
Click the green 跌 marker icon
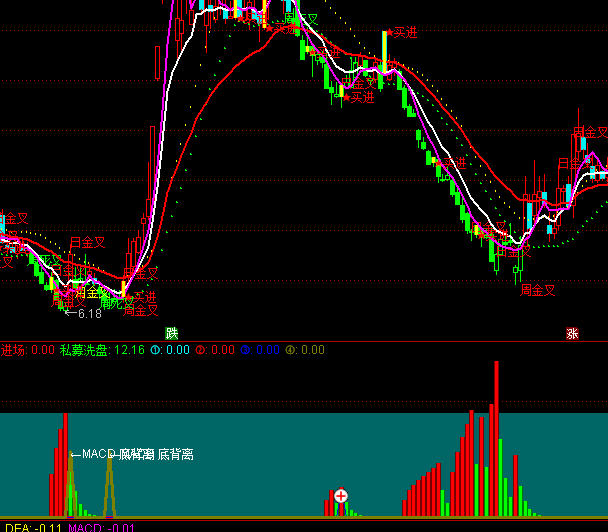coord(171,333)
